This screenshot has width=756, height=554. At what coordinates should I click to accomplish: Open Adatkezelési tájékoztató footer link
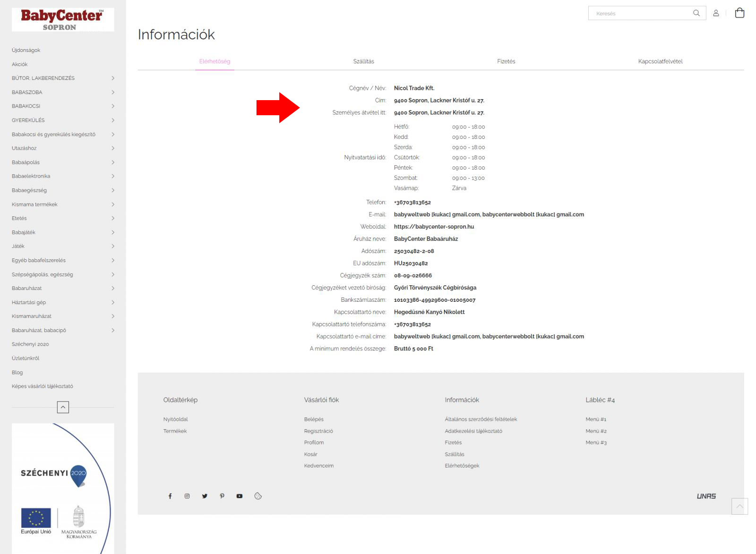point(473,431)
